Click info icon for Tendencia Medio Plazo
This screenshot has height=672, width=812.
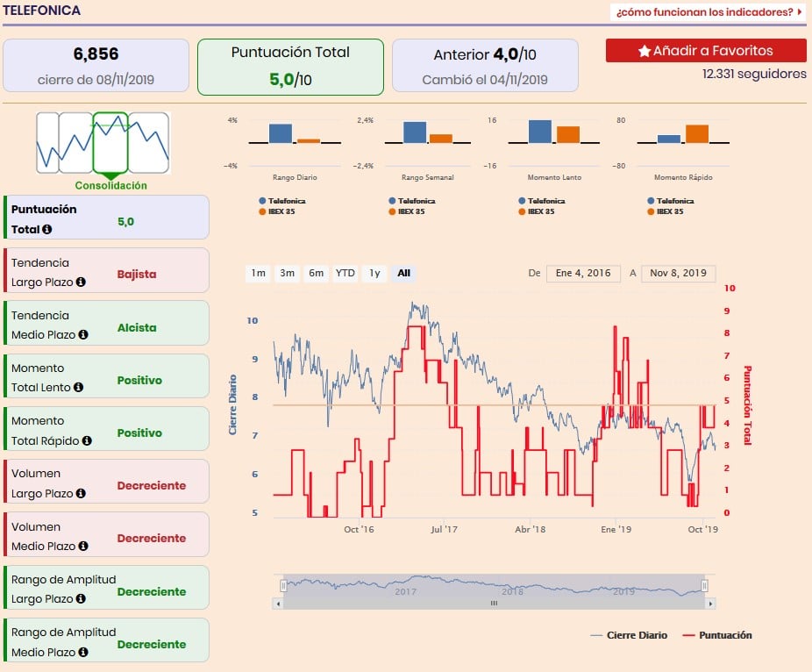(x=83, y=335)
